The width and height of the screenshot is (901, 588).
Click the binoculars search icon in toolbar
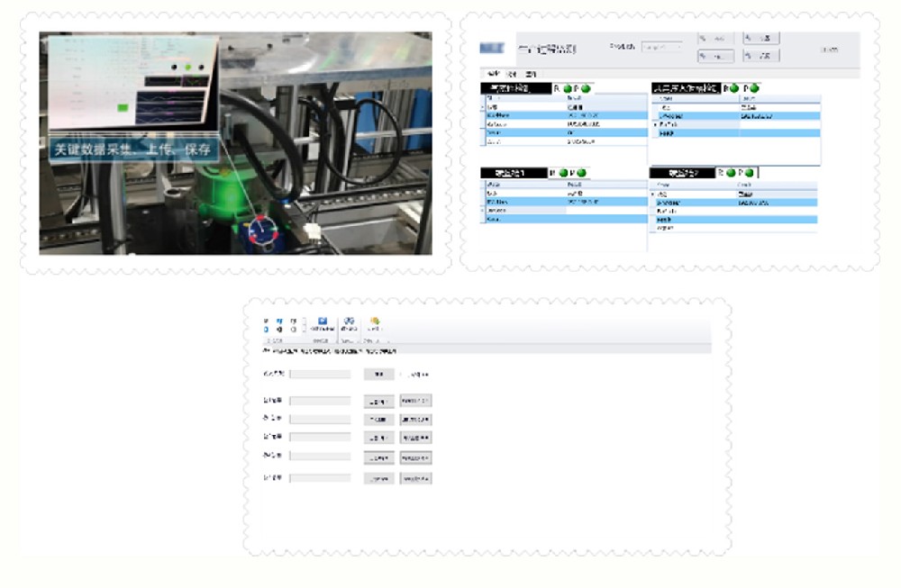coord(349,321)
